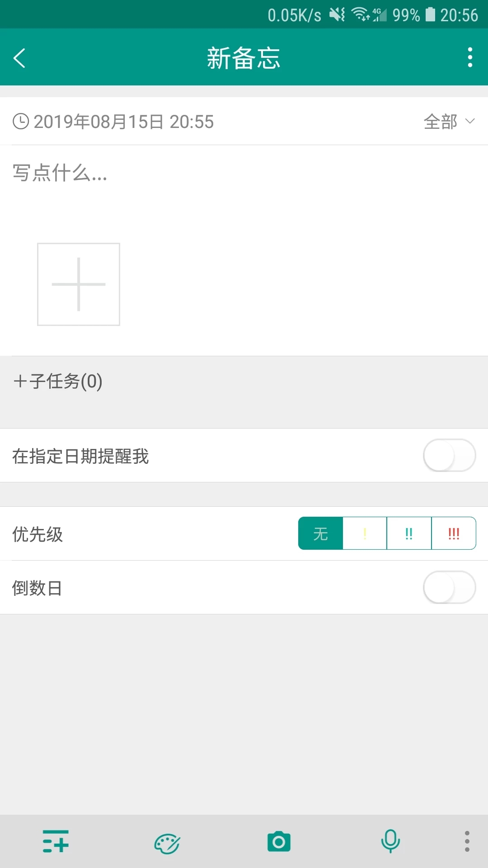This screenshot has height=868, width=488.
Task: Turn on the 倒数日 countdown switch
Action: 449,588
